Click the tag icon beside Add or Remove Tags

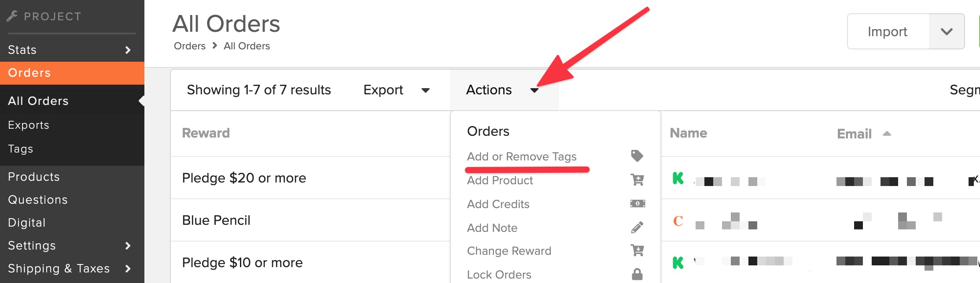click(x=637, y=156)
